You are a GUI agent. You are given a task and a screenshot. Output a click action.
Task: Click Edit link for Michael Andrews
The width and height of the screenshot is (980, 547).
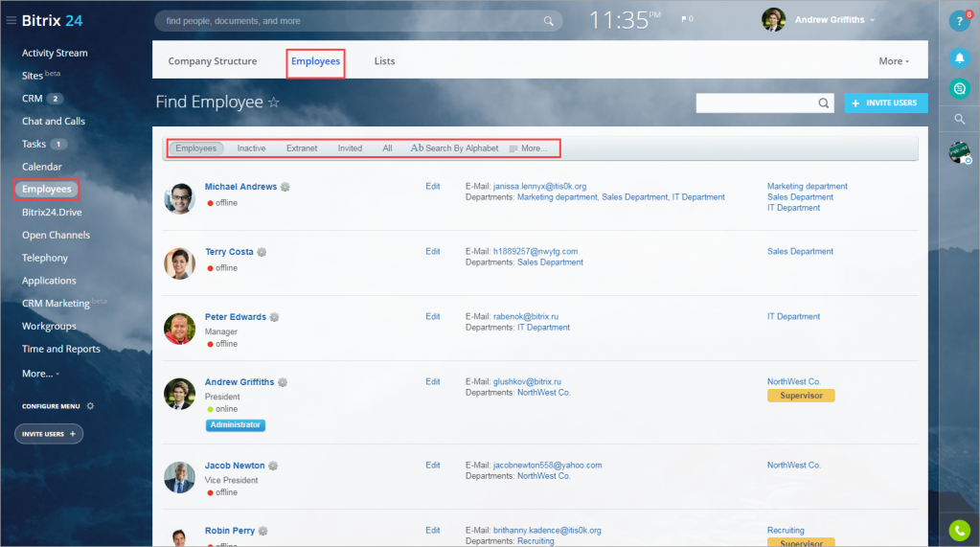pyautogui.click(x=432, y=186)
